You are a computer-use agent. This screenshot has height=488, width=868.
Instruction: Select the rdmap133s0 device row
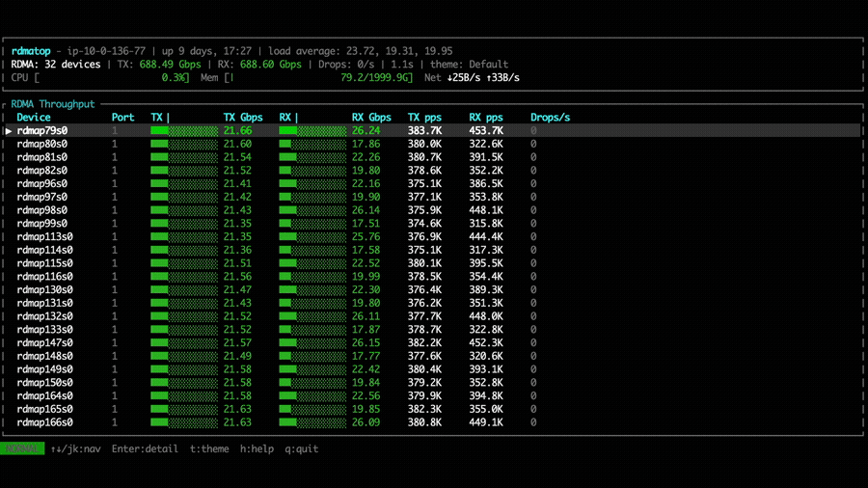tap(432, 330)
